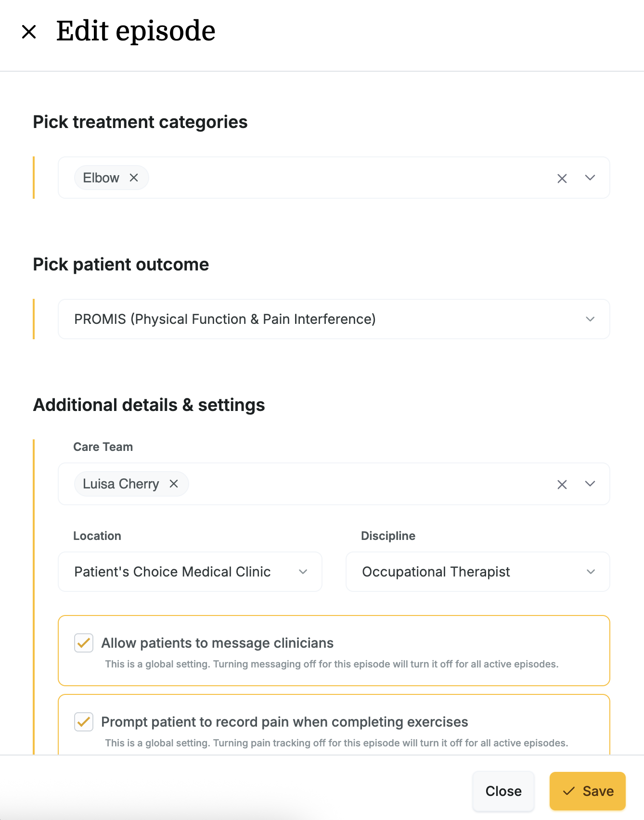Select the Elbow category chip

[101, 178]
